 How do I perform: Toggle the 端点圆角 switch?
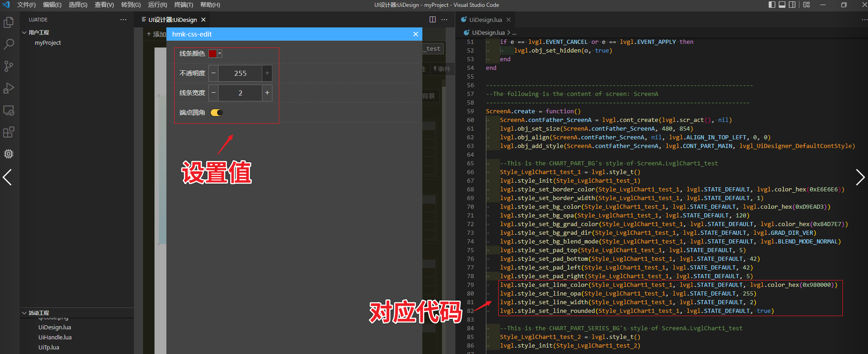[x=217, y=113]
